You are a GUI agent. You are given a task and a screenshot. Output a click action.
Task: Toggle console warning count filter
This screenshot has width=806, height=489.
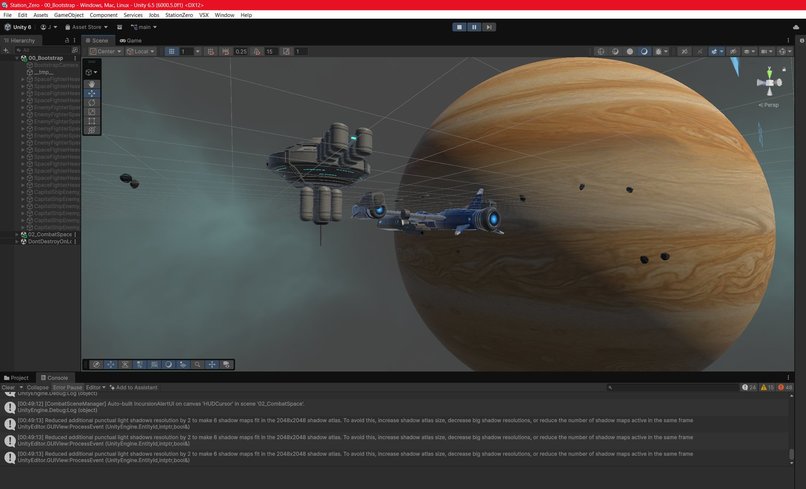click(767, 387)
